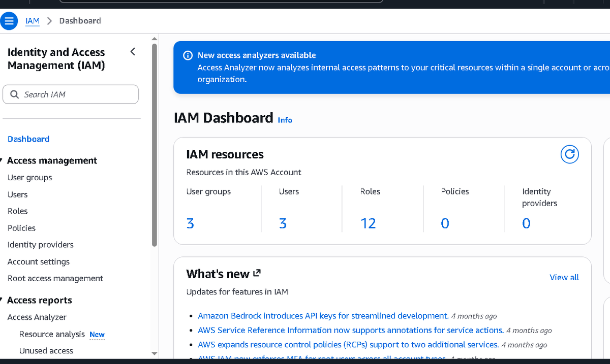Screen dimensions: 610x364
Task: Collapse the Access management section triangle
Action: pyautogui.click(x=2, y=160)
